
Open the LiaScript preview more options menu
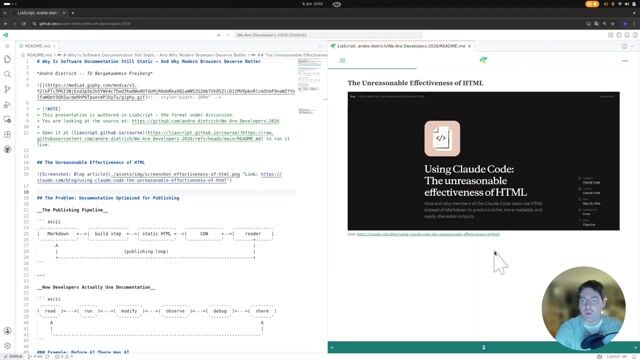tap(624, 61)
